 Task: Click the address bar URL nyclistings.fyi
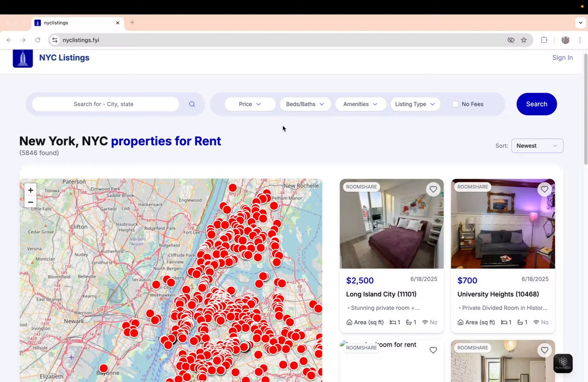(x=81, y=40)
